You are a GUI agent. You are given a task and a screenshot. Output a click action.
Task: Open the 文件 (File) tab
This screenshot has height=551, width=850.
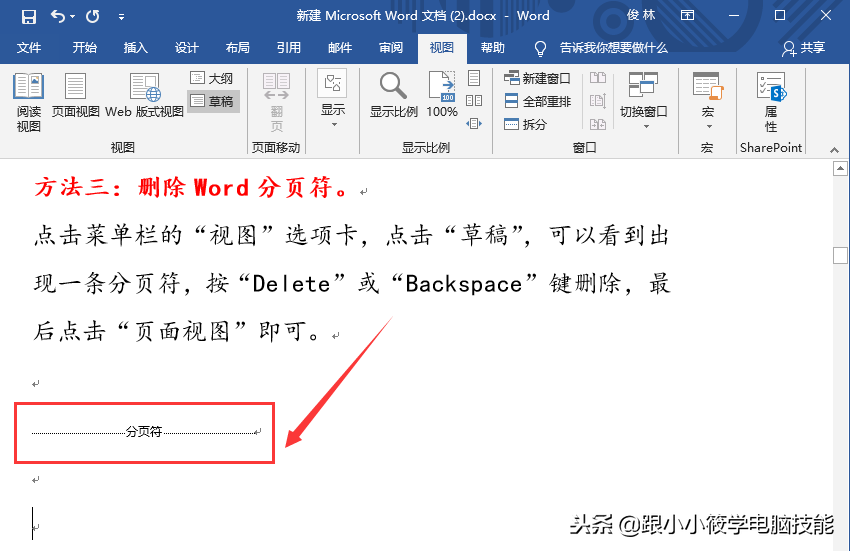pos(29,48)
